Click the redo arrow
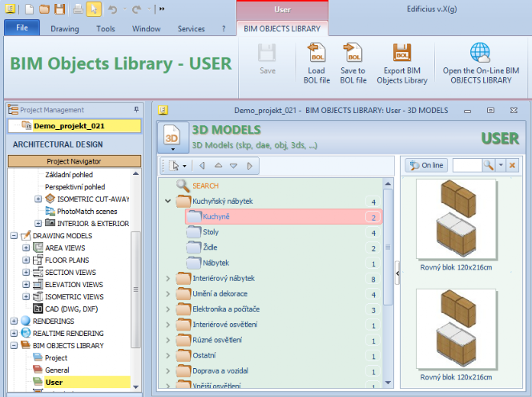This screenshot has width=532, height=397. 136,9
